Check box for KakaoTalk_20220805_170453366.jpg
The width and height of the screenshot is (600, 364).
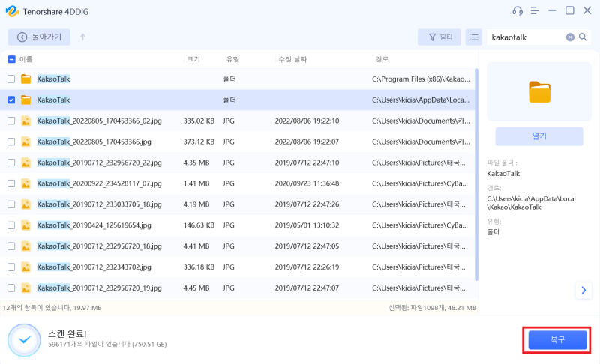[x=11, y=142]
